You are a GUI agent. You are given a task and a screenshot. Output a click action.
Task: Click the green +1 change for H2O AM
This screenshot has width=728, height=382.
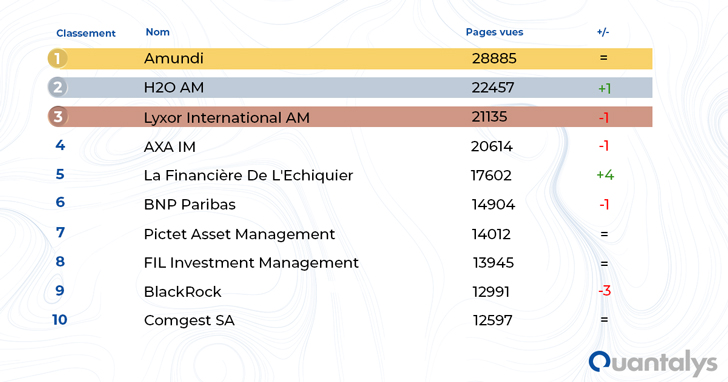click(x=604, y=88)
